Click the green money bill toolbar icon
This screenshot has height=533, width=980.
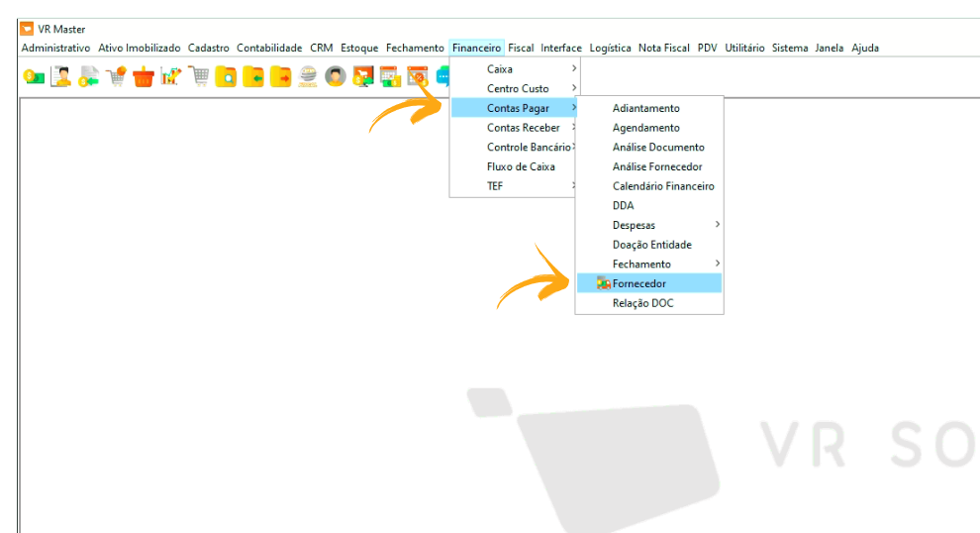point(35,76)
